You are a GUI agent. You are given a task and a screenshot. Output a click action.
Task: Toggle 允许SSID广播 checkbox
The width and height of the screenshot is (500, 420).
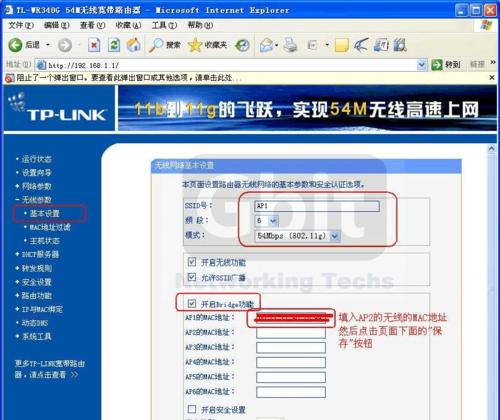192,277
